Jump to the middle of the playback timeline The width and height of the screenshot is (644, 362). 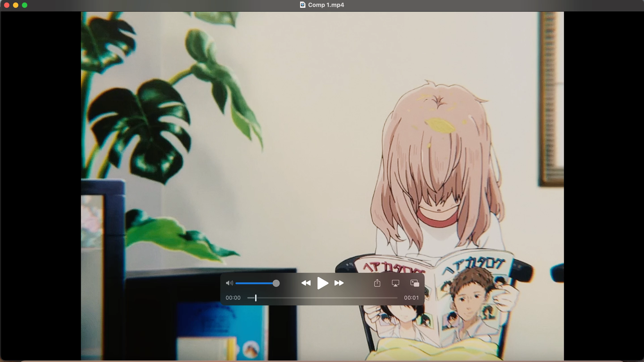(x=322, y=298)
